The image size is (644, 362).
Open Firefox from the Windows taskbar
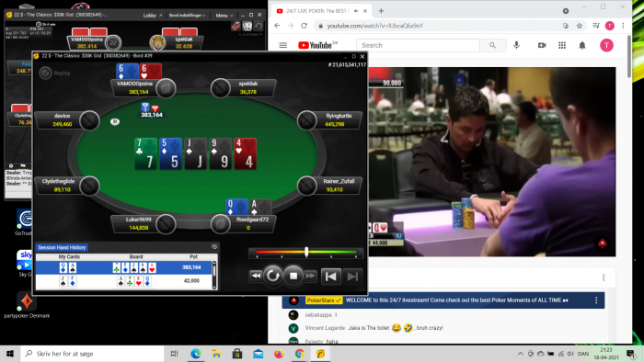click(279, 354)
